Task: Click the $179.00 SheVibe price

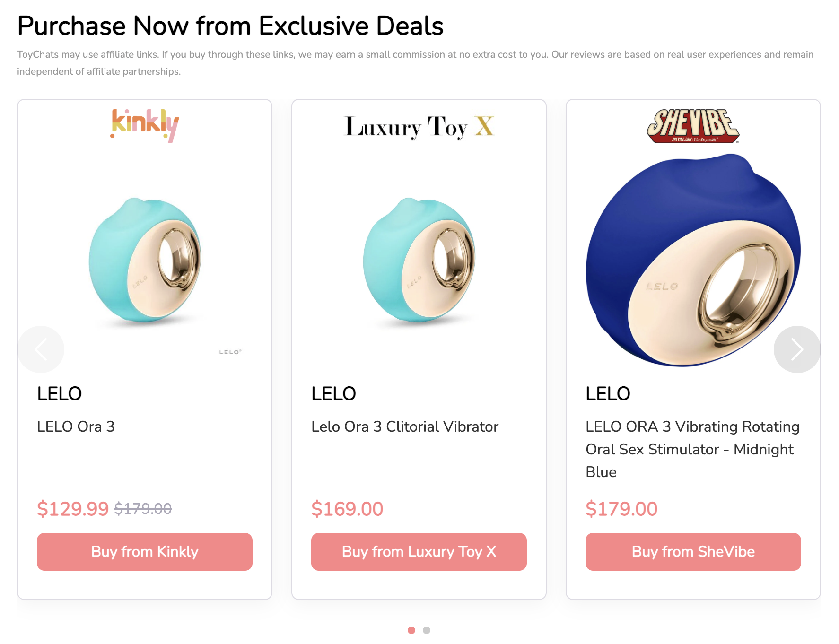Action: [x=621, y=509]
